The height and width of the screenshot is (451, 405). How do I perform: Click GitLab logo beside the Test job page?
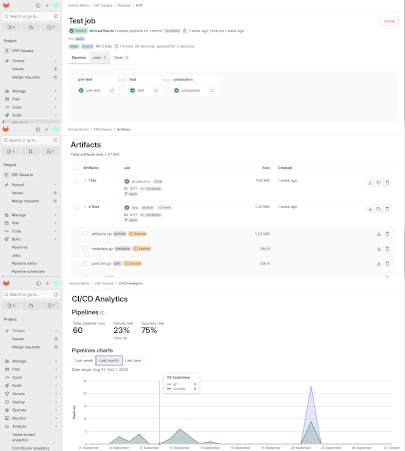coord(6,5)
